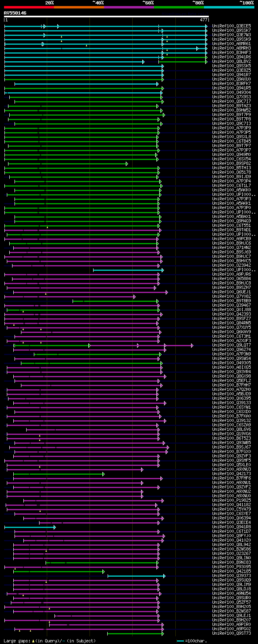This screenshot has height=644, width=258.
Task: Open hit UniRef100_Q3ECE5
Action: coord(231,26)
